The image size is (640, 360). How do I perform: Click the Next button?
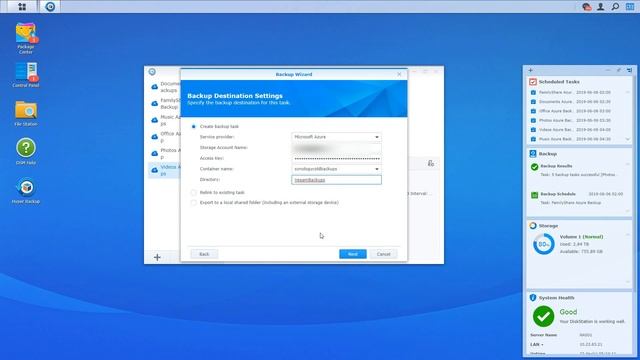click(x=353, y=254)
